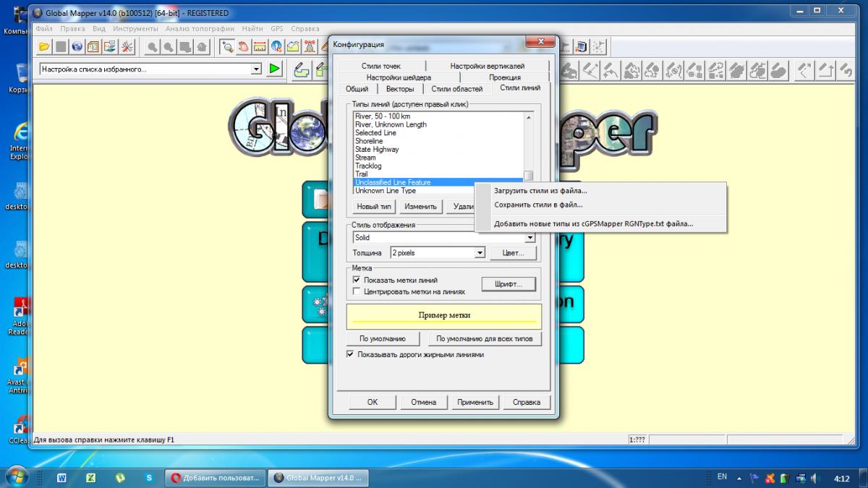This screenshot has height=488, width=868.
Task: Expand the favorites list combo box
Action: (255, 69)
